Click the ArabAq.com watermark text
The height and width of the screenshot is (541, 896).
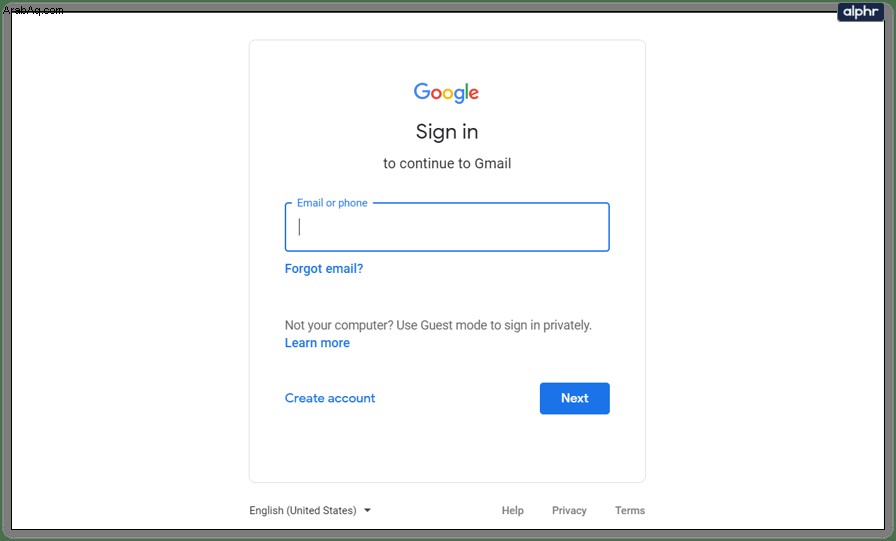tap(33, 10)
